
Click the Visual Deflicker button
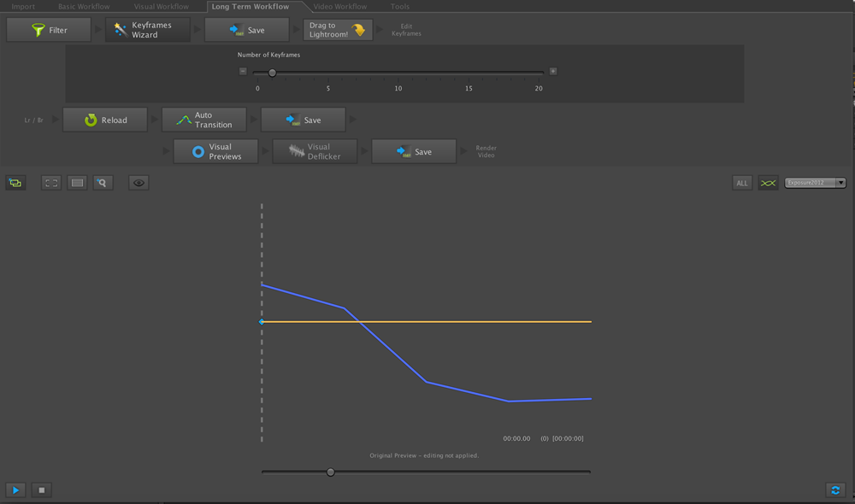315,151
